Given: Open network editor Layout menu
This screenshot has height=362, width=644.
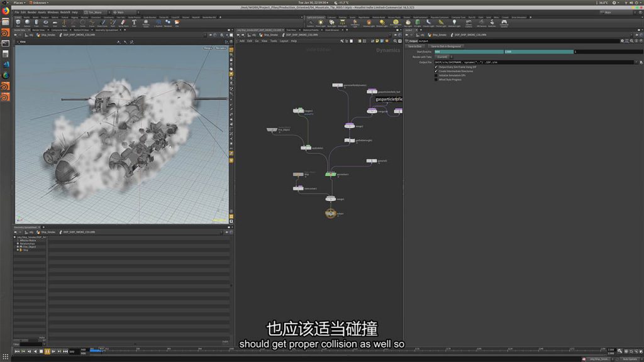Looking at the screenshot, I should tap(284, 41).
